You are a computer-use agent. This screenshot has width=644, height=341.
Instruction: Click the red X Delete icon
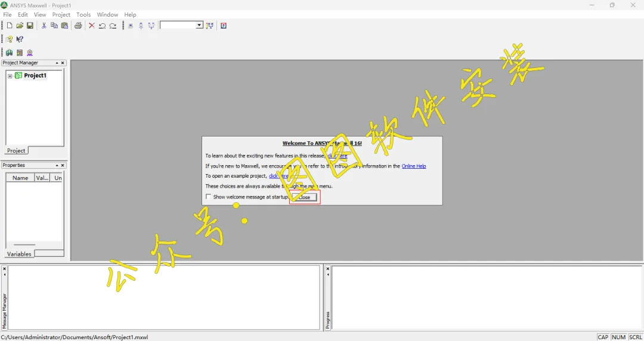click(x=92, y=26)
